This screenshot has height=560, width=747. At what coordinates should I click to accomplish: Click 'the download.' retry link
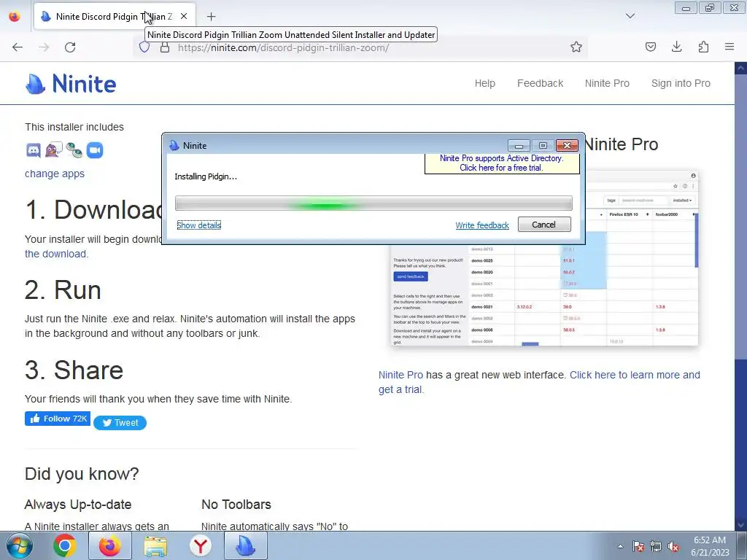tap(56, 254)
